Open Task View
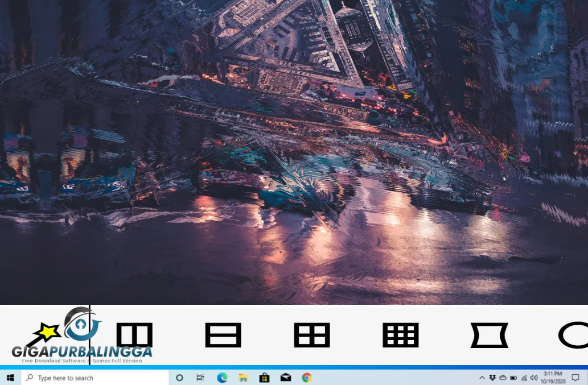 tap(200, 377)
